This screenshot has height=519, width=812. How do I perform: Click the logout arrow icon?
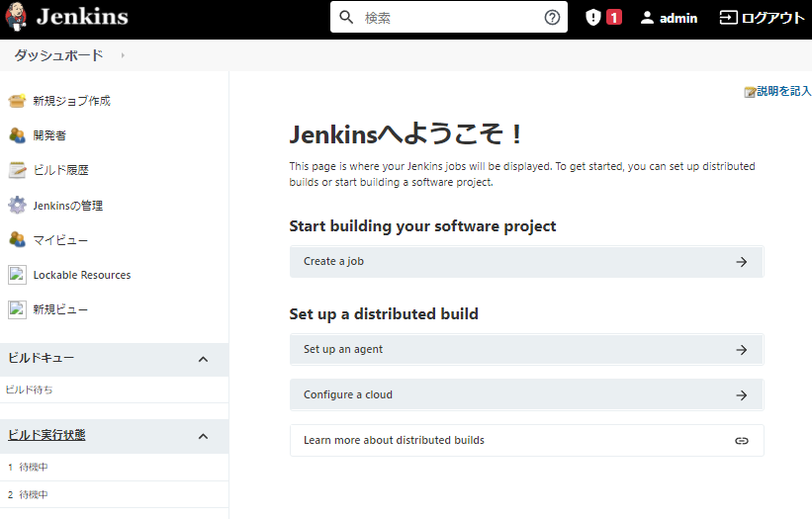coord(728,18)
